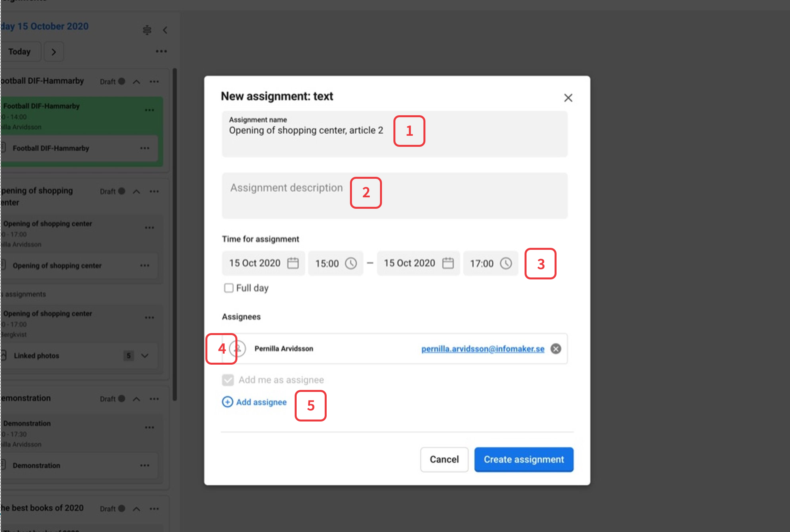The width and height of the screenshot is (790, 532).
Task: Toggle Add me as assignee checkbox
Action: pos(228,380)
